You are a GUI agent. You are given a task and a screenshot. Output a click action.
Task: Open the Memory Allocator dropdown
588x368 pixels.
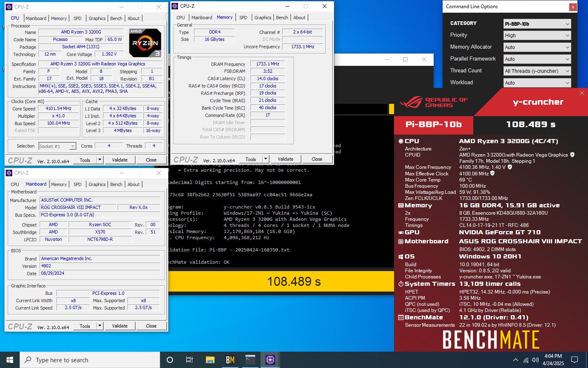click(x=537, y=47)
